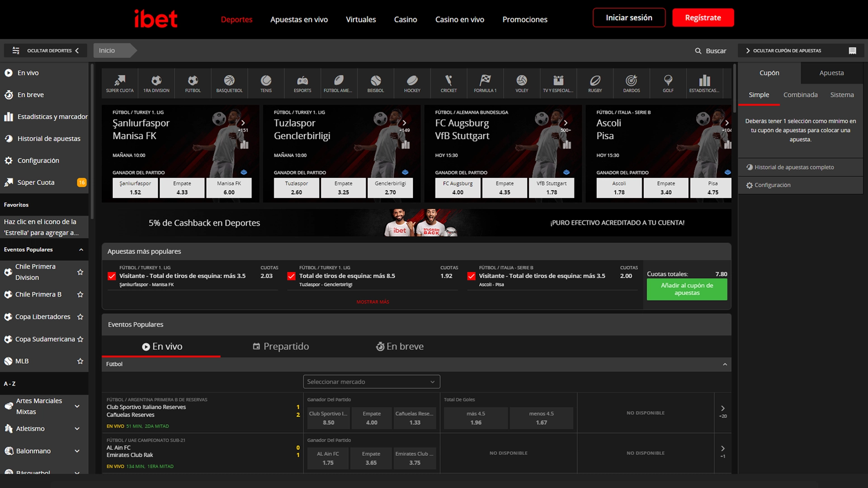Choose the Voley sport icon
The width and height of the screenshot is (868, 488).
(x=522, y=83)
